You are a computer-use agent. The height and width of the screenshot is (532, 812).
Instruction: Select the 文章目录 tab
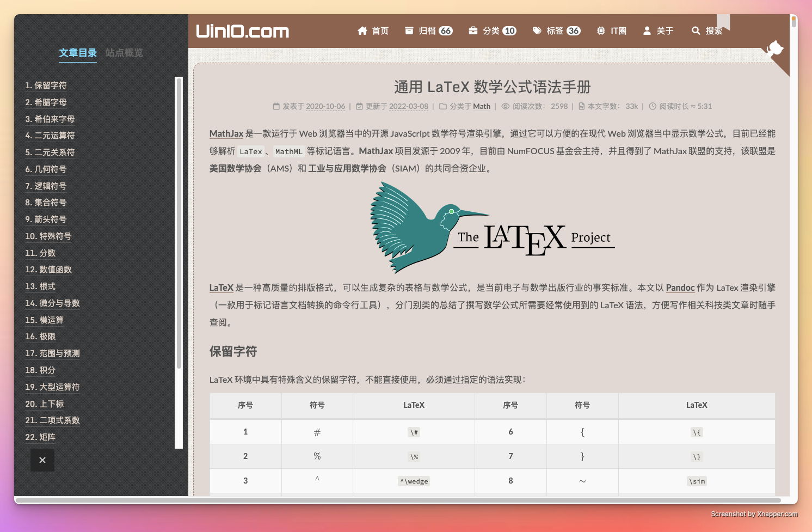[x=78, y=53]
